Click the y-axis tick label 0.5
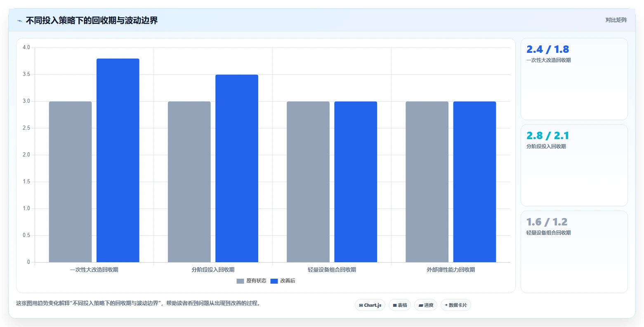Screen dimensions: 644x327 (x=26, y=235)
